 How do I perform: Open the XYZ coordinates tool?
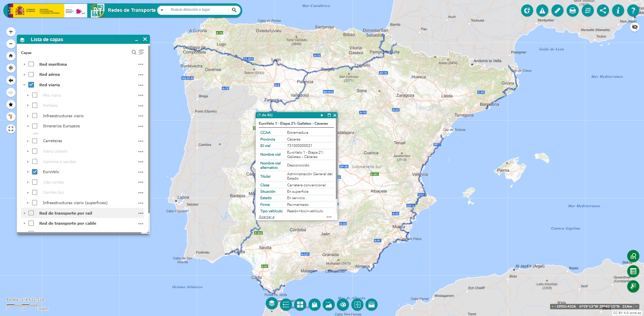point(588,10)
